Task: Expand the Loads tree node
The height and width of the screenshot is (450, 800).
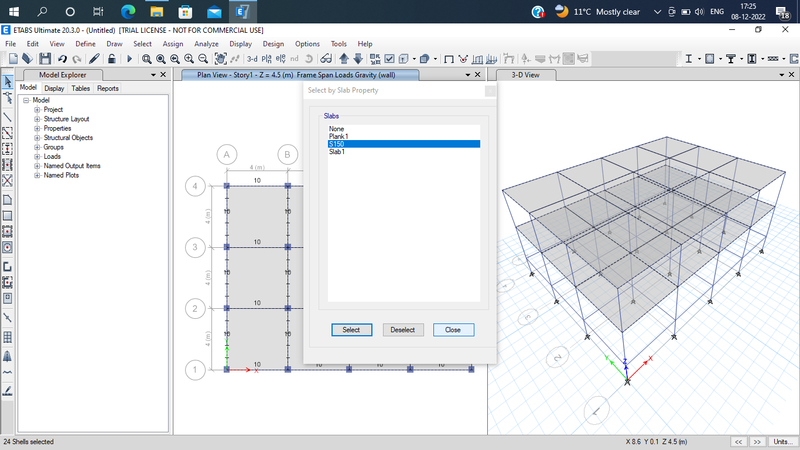Action: [x=37, y=157]
